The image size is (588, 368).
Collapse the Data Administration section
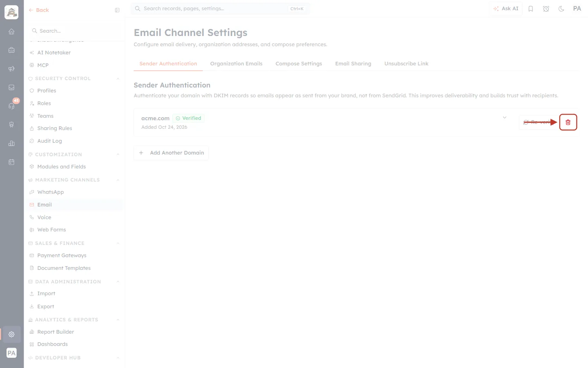click(118, 282)
